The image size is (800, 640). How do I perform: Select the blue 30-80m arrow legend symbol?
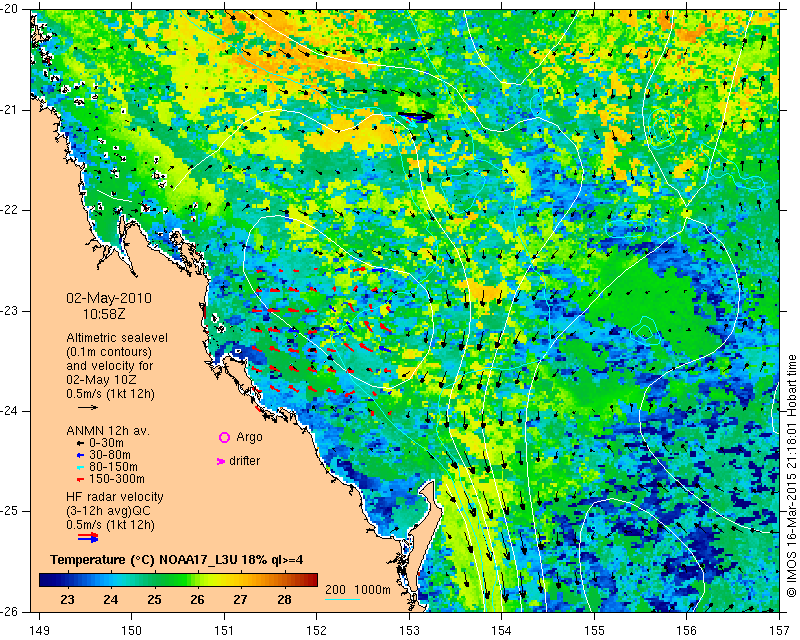(80, 455)
